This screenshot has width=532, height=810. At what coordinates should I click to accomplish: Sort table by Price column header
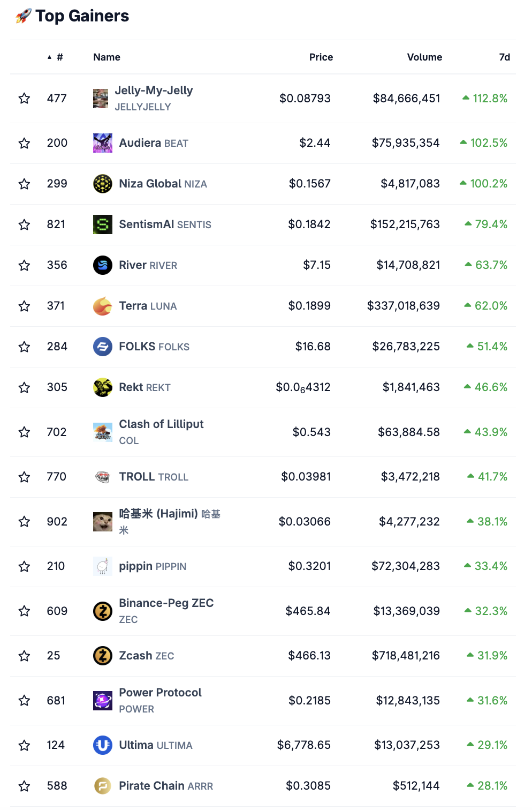coord(321,57)
